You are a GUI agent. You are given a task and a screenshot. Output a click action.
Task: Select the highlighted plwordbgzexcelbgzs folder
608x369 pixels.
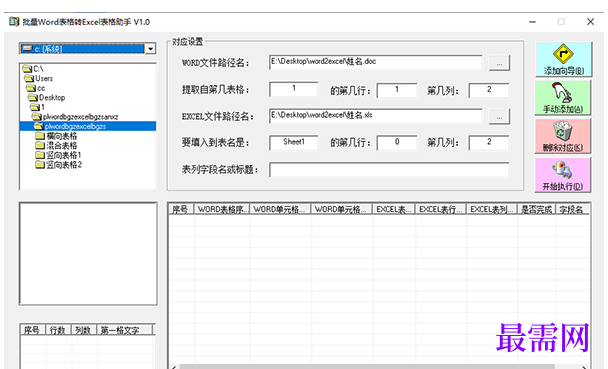pos(88,126)
